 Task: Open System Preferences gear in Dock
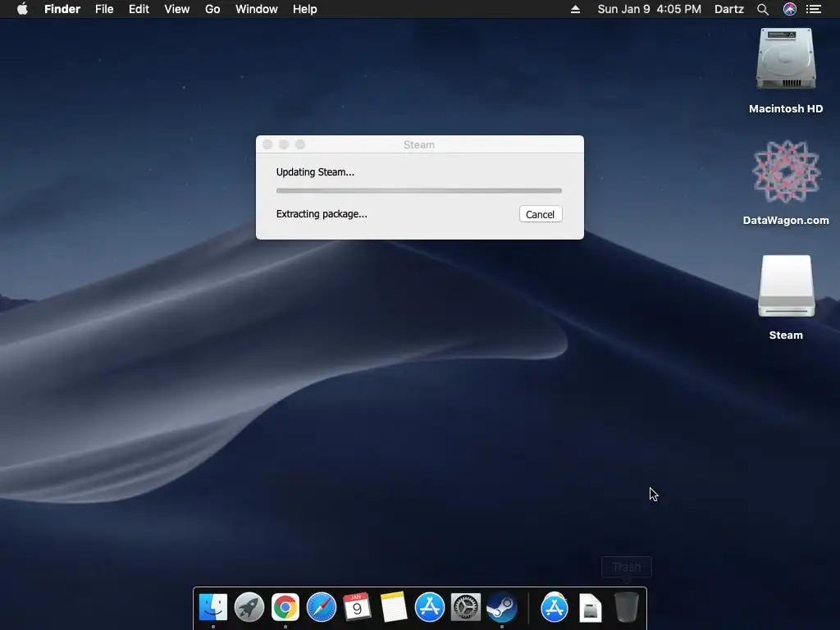pos(466,608)
